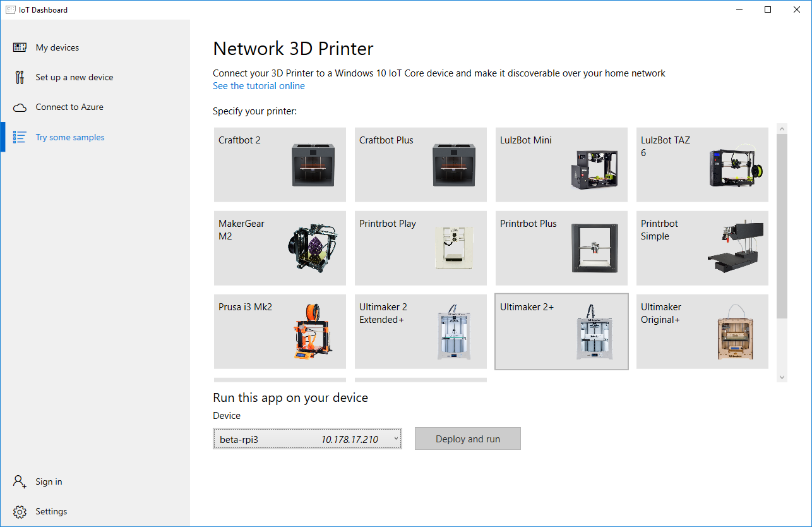This screenshot has width=812, height=527.
Task: Click the Printrbot Play tile label
Action: pyautogui.click(x=388, y=224)
